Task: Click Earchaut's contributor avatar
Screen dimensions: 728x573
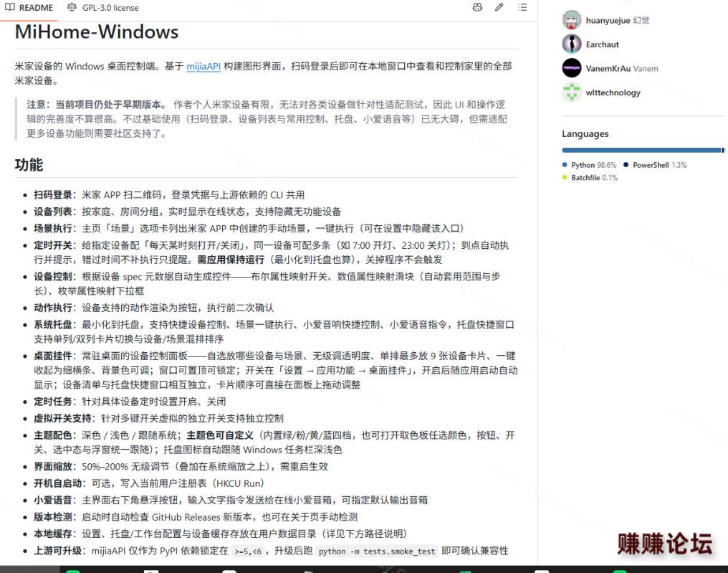Action: pos(572,44)
